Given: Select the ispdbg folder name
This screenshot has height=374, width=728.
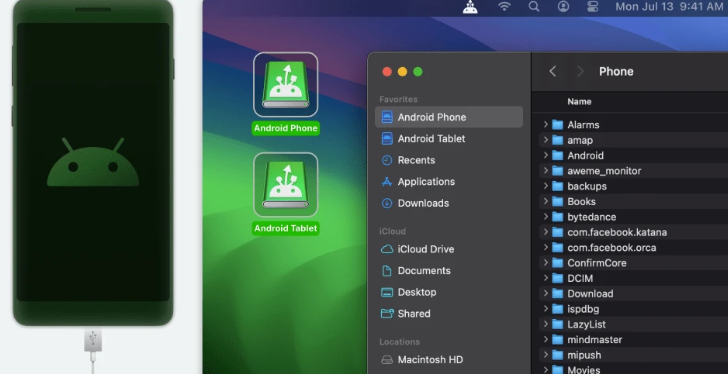Looking at the screenshot, I should (583, 309).
